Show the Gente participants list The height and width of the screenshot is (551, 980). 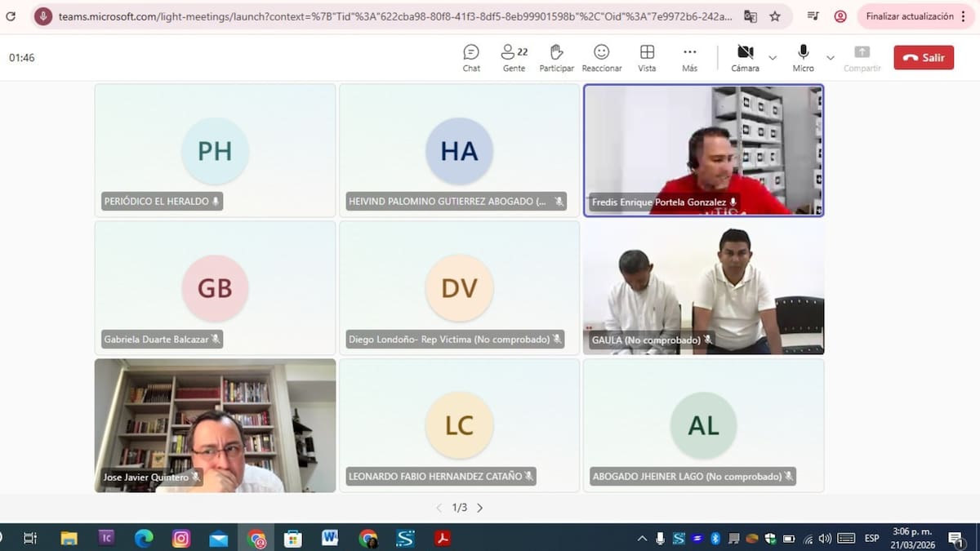coord(514,57)
